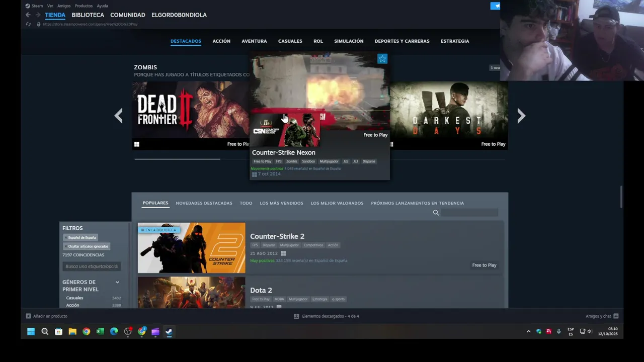The image size is (644, 362).
Task: Click the Steam icon in the taskbar
Action: (169, 331)
